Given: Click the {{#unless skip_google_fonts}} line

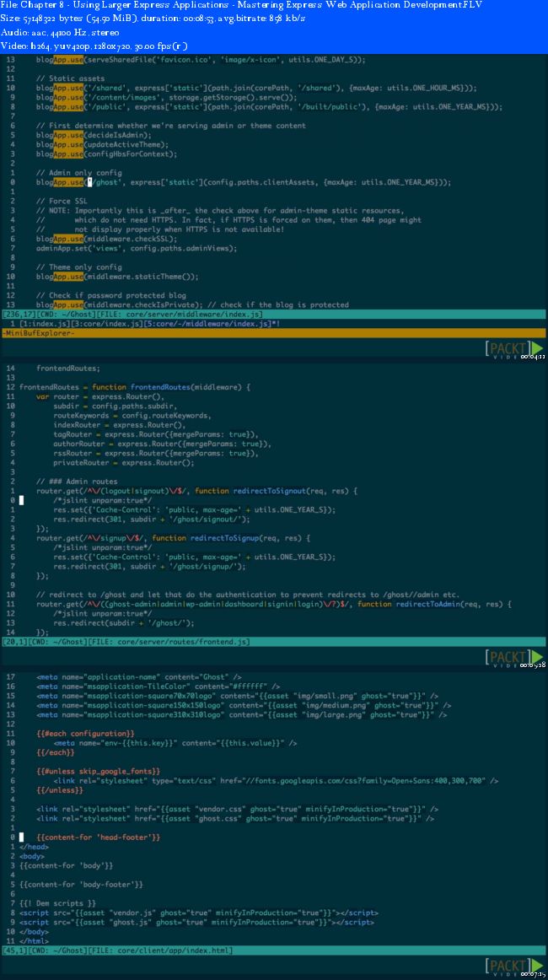Looking at the screenshot, I should [98, 771].
